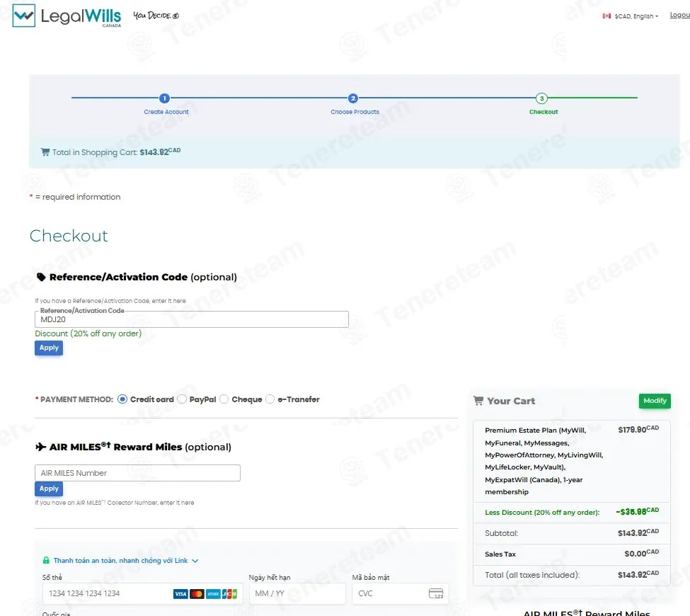The image size is (690, 616).
Task: Focus the CVC security code field
Action: coord(401,593)
